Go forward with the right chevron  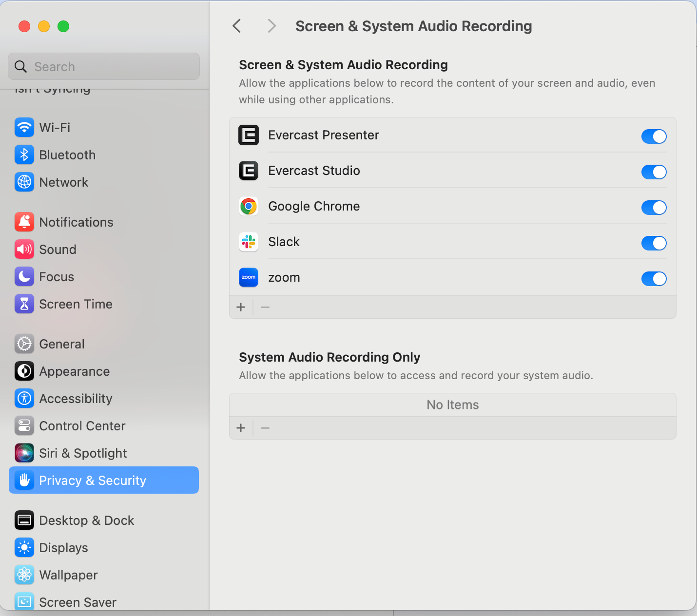[x=272, y=26]
